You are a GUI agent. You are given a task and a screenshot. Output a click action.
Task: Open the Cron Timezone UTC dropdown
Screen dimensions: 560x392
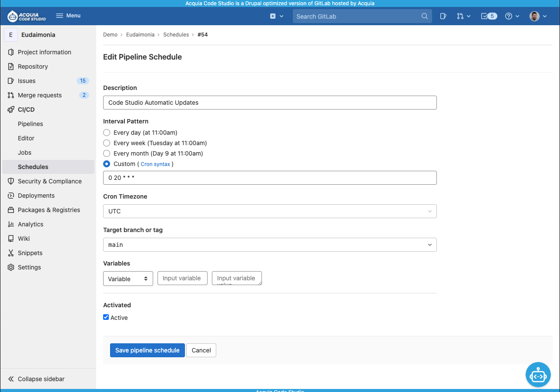coord(270,211)
